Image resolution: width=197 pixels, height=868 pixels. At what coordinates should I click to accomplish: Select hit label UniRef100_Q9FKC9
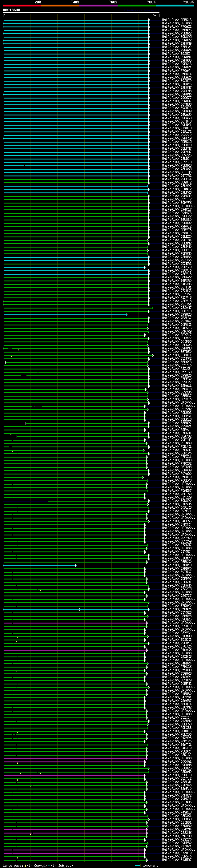coord(176,145)
